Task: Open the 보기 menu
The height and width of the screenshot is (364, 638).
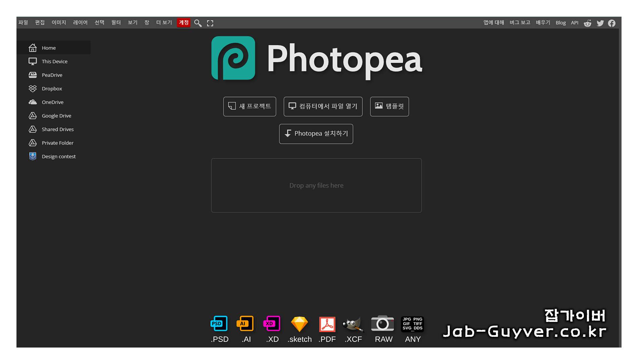Action: point(132,23)
